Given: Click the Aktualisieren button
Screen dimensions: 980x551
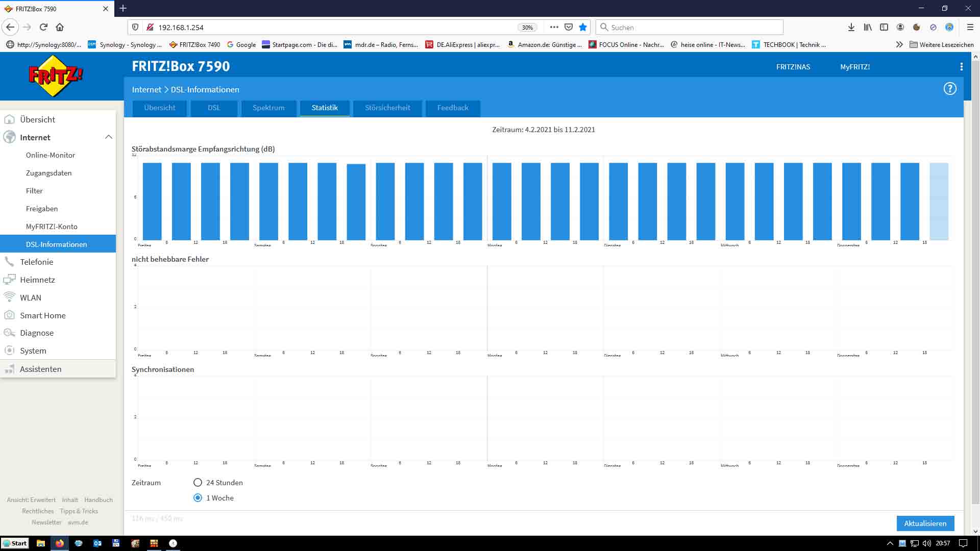Looking at the screenshot, I should click(x=925, y=523).
